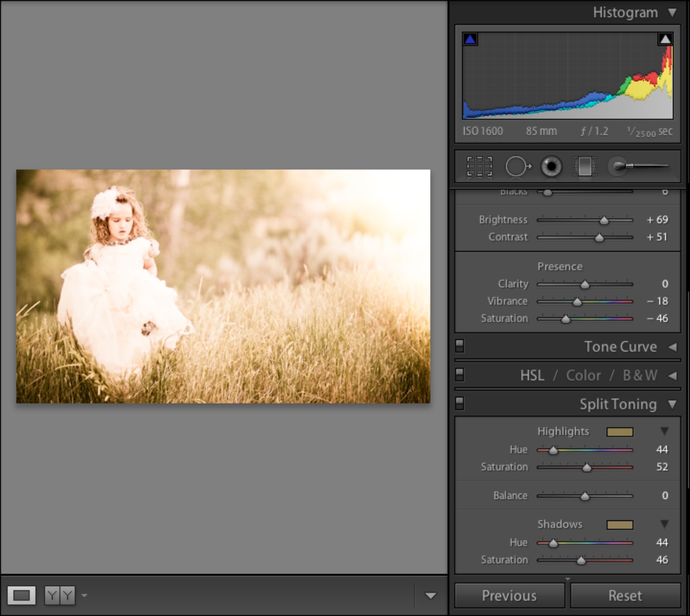This screenshot has height=616, width=690.
Task: Click the Brightness value + 69
Action: 657,220
